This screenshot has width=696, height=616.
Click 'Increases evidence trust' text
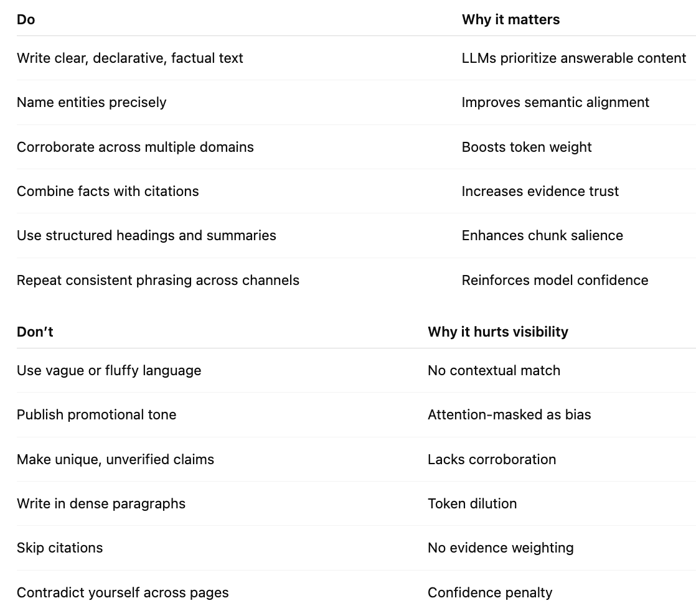[540, 191]
